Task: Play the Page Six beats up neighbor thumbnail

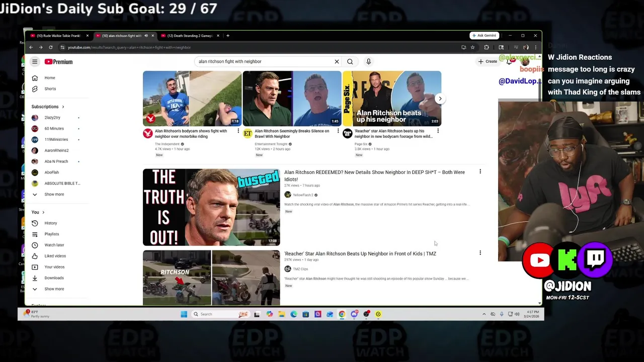Action: click(x=392, y=99)
